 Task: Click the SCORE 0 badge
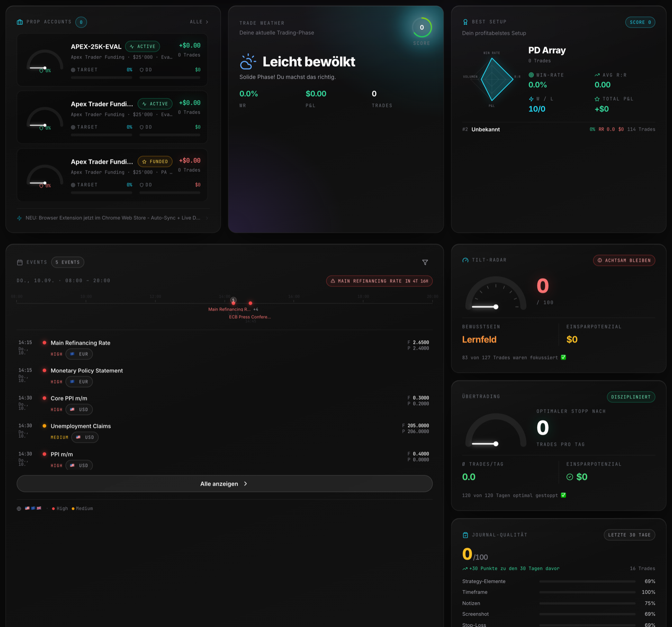click(640, 22)
